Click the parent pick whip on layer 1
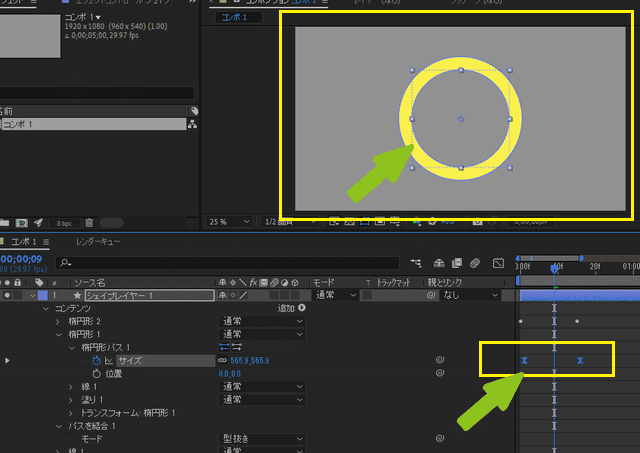 (x=431, y=295)
